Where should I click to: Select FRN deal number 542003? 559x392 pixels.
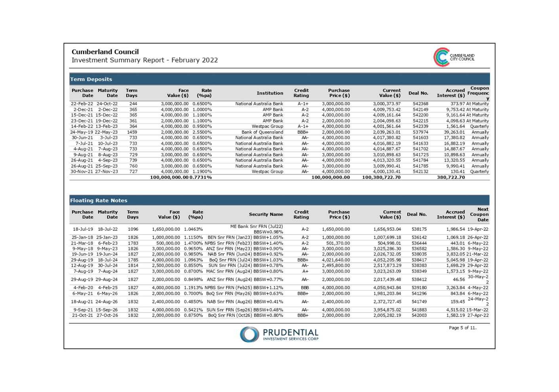[x=419, y=315]
